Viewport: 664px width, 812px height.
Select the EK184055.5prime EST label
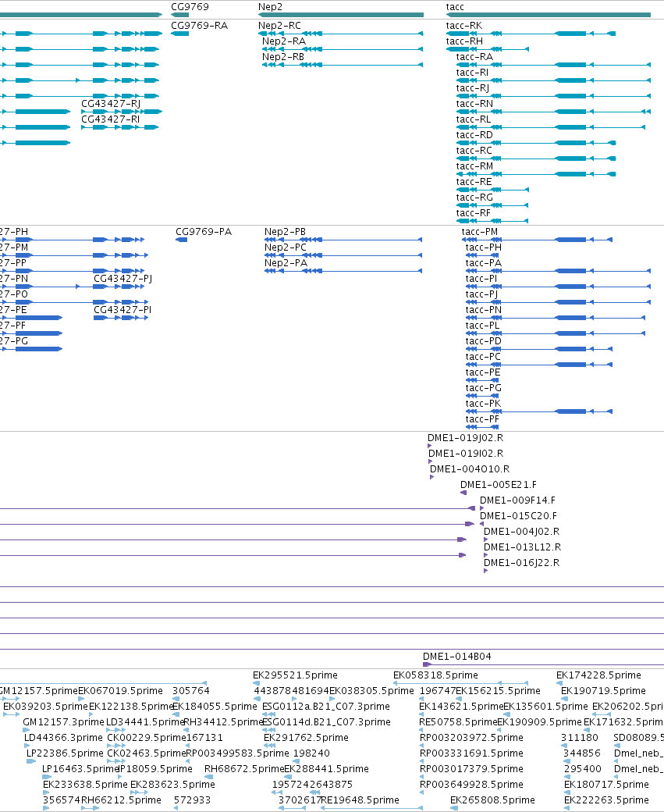[215, 706]
